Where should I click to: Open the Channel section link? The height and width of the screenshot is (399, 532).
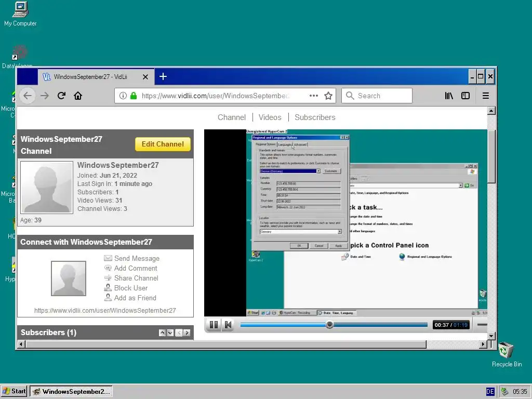coord(232,117)
